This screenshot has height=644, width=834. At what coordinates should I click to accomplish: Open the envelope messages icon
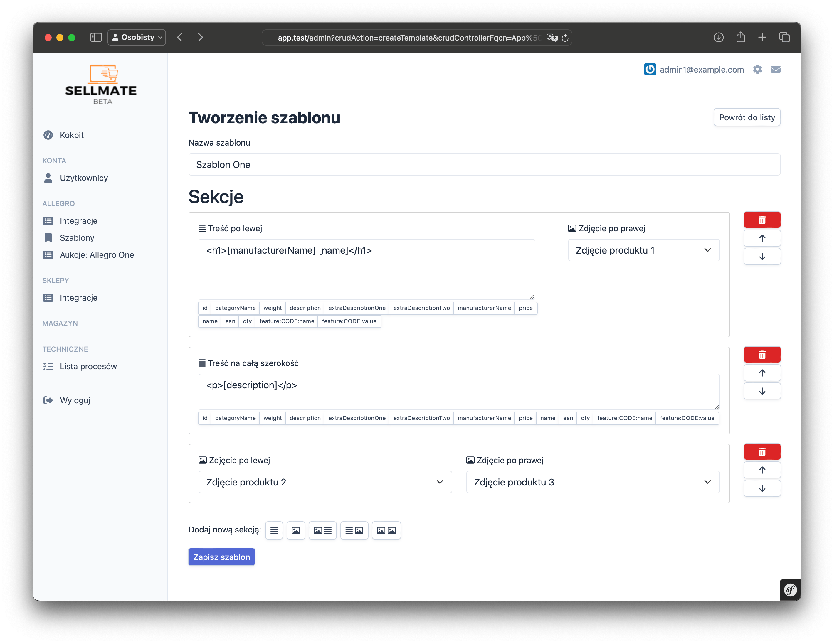[x=776, y=70]
